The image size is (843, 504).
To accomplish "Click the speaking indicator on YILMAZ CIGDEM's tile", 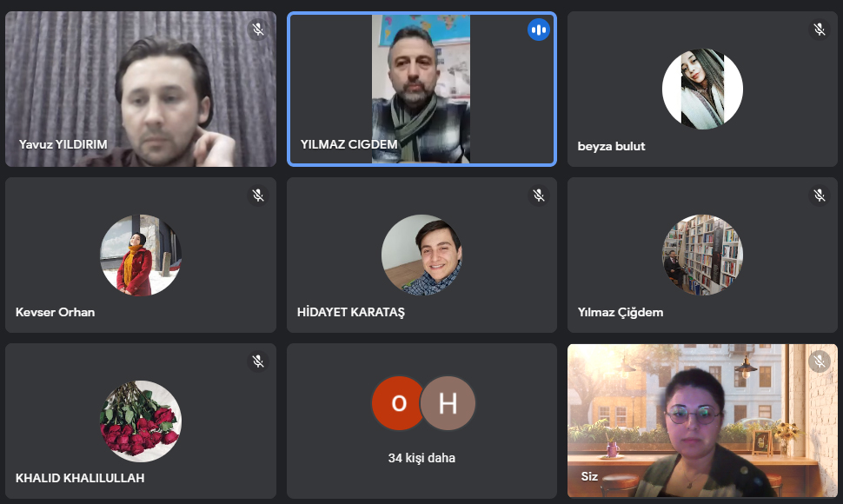I will pyautogui.click(x=539, y=30).
